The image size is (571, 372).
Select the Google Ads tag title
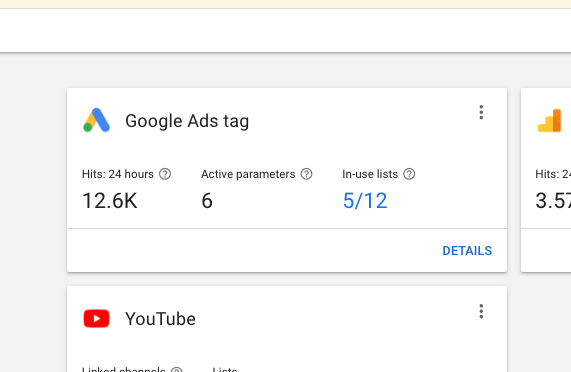click(x=187, y=121)
